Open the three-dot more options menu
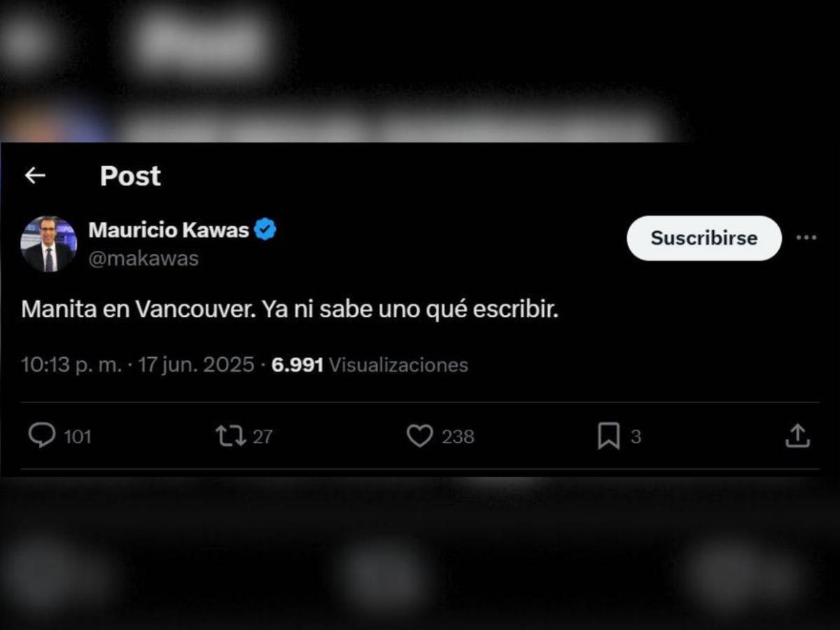This screenshot has width=840, height=630. (x=806, y=237)
